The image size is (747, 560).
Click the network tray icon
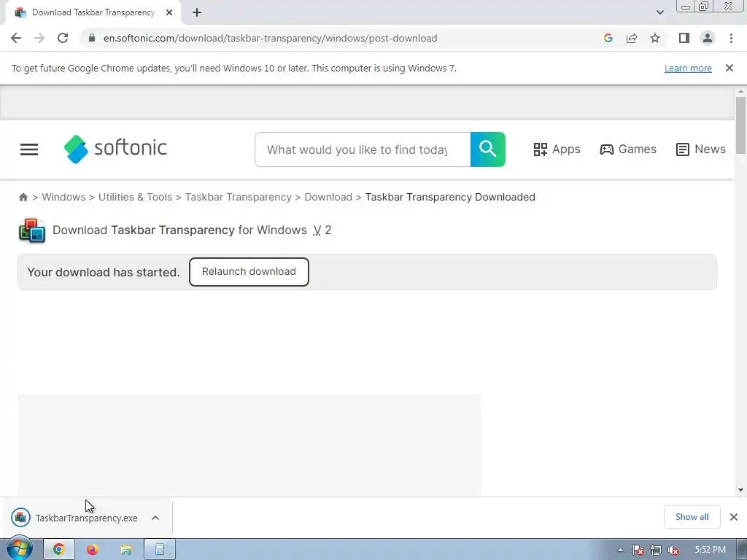click(656, 550)
